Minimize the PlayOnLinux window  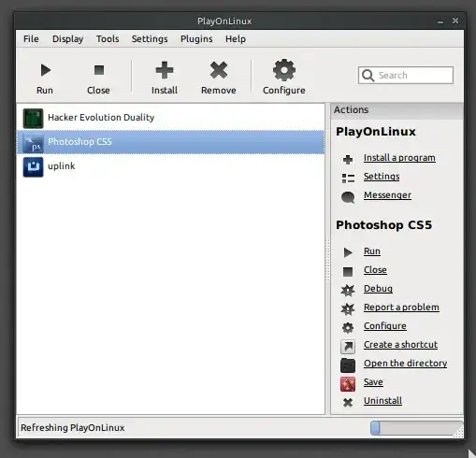coord(440,21)
